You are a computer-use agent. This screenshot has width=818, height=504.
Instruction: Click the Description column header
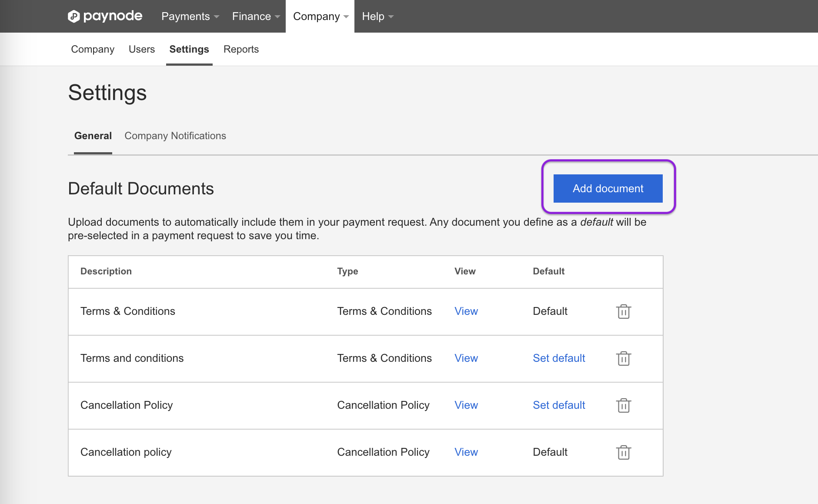tap(106, 271)
